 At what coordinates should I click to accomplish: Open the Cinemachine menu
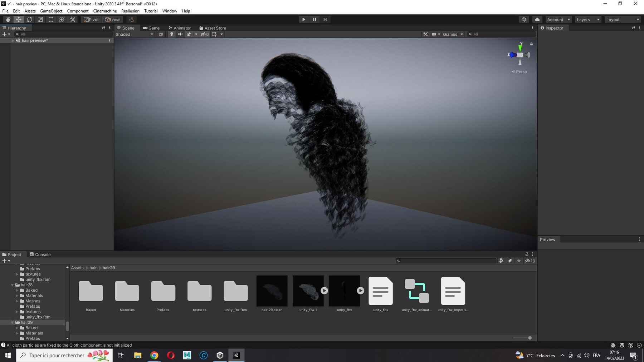[x=105, y=11]
